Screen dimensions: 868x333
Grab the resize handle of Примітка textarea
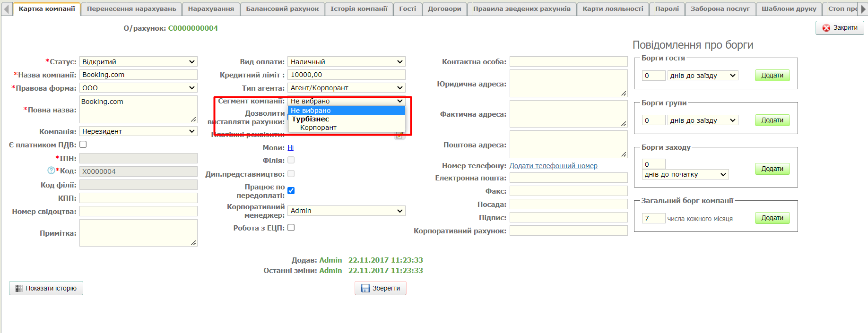[193, 243]
